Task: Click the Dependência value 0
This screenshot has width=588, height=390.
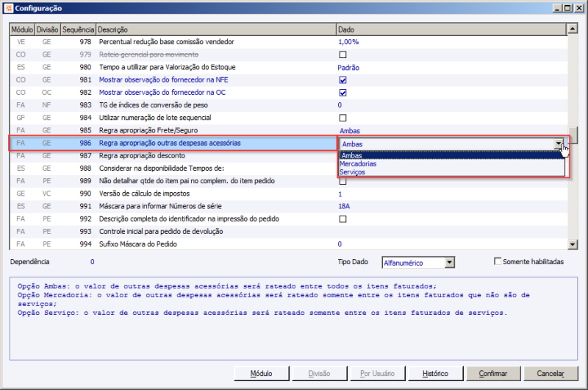Action: pos(93,262)
